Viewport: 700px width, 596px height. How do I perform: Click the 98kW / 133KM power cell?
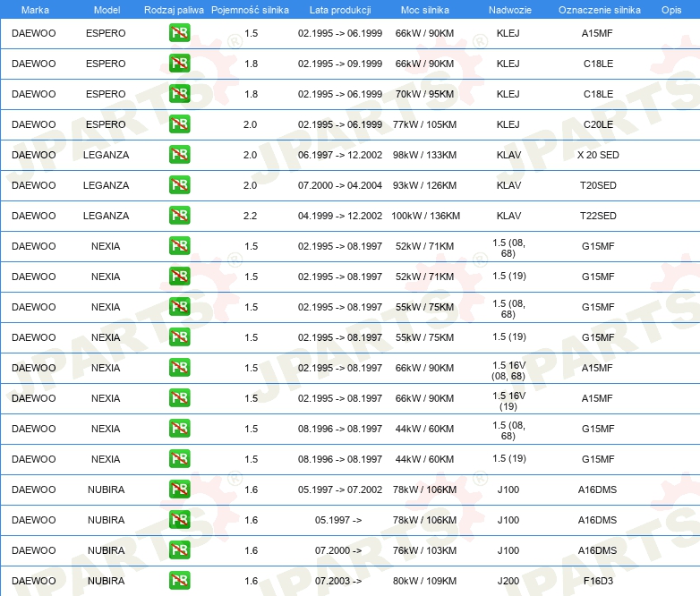[424, 155]
